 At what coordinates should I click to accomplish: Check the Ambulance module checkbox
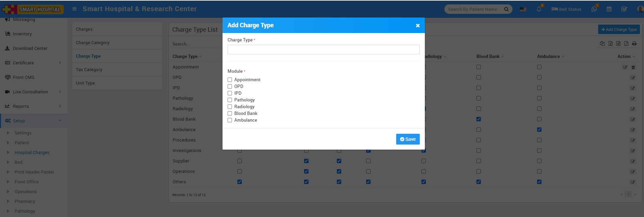click(x=230, y=120)
